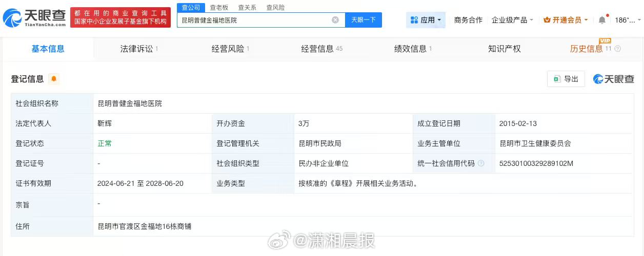Click the help icon next to 历史信息
Viewport: 644px width, 256px height.
tap(617, 49)
